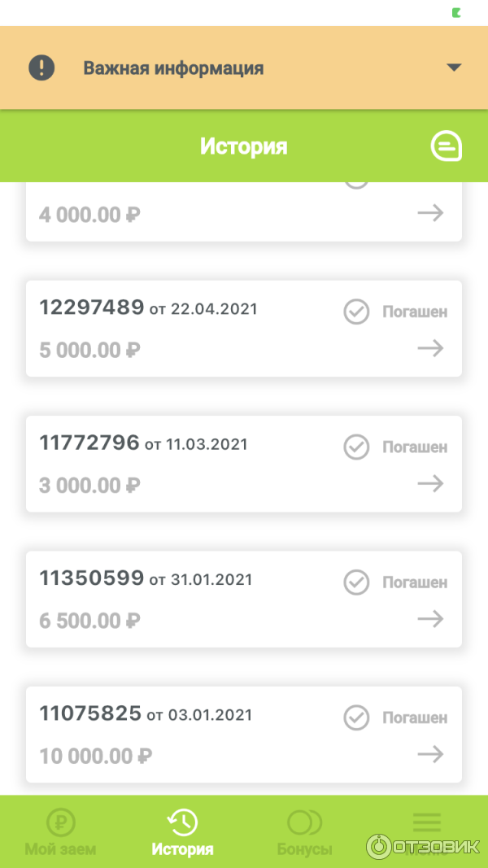The width and height of the screenshot is (488, 868).
Task: Click Погашен checkmark for loan 12297489
Action: click(356, 312)
